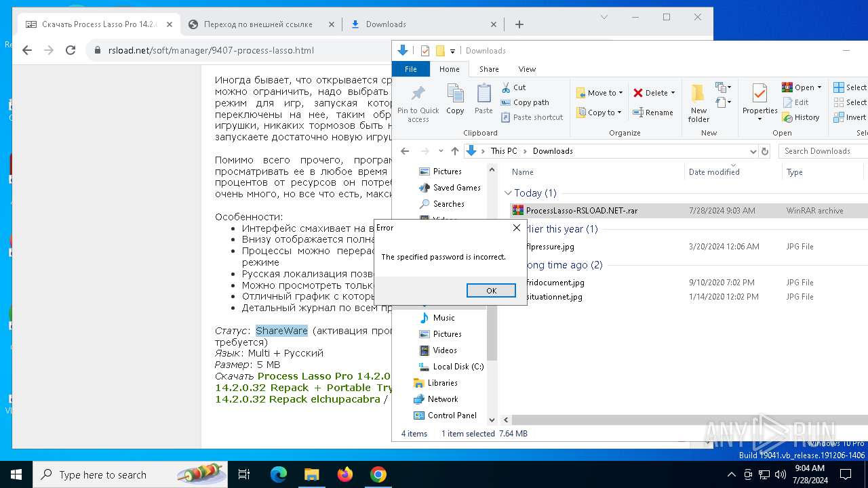Open notification center icon
Screen dimensions: 868x488
pyautogui.click(x=846, y=474)
